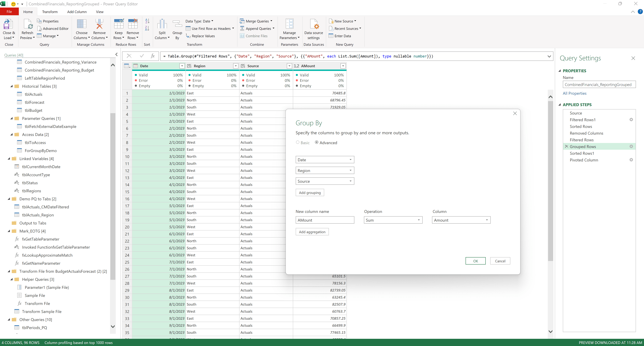The image size is (644, 346).
Task: Click the Sort Ascending icon
Action: pos(147,21)
